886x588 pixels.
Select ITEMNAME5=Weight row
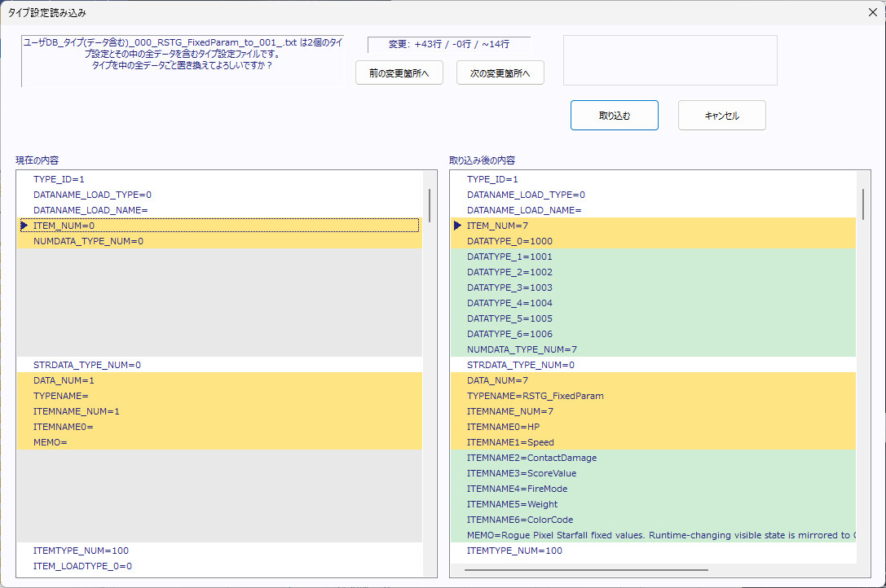(653, 504)
